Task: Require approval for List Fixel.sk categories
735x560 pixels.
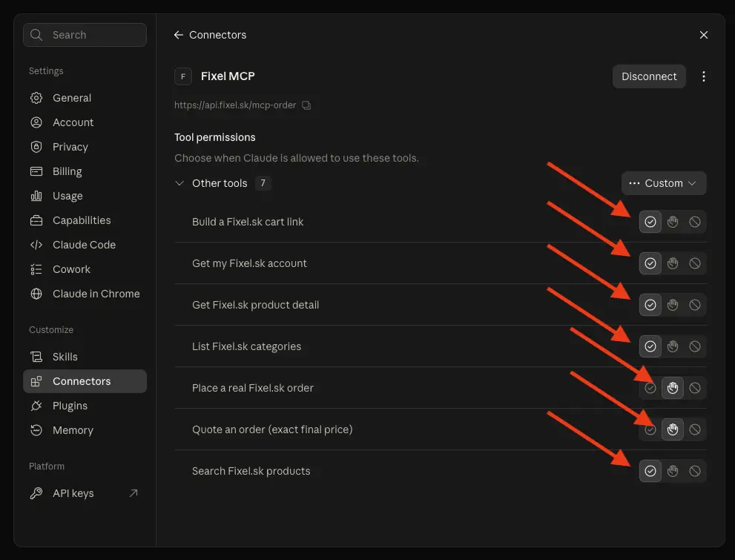Action: pos(673,346)
